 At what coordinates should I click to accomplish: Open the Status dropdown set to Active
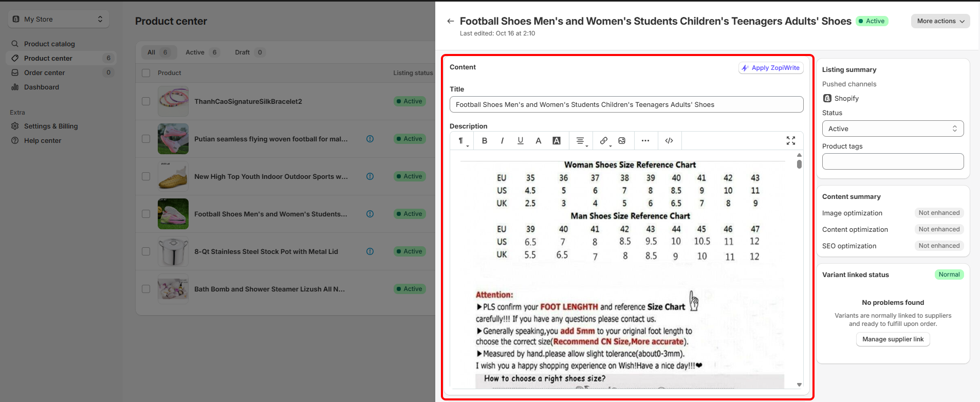click(893, 129)
